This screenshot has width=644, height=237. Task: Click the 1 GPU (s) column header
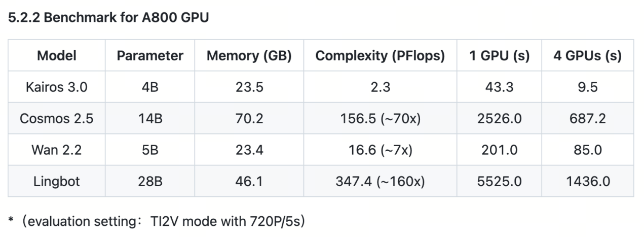499,56
